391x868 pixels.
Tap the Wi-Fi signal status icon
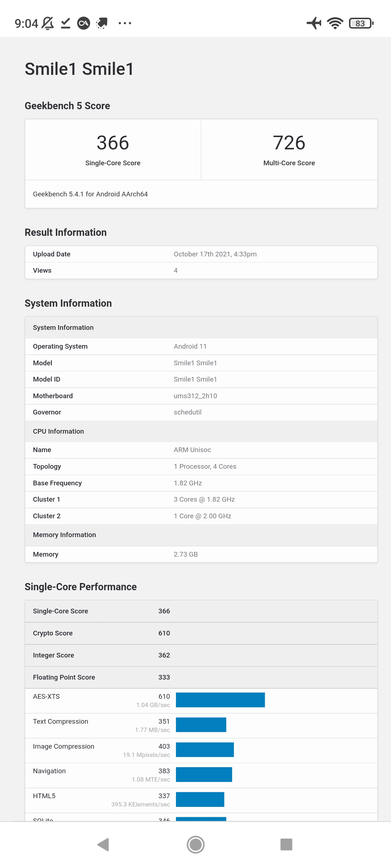point(335,23)
